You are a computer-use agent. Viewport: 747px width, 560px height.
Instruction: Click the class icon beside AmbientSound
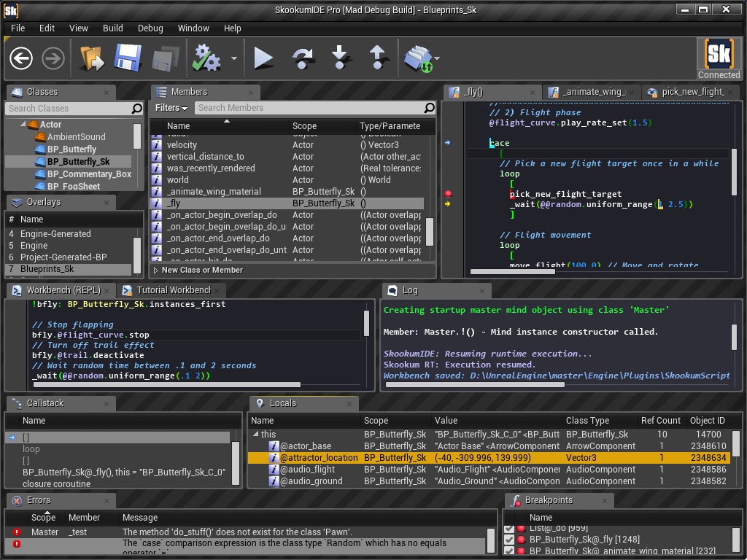click(40, 137)
